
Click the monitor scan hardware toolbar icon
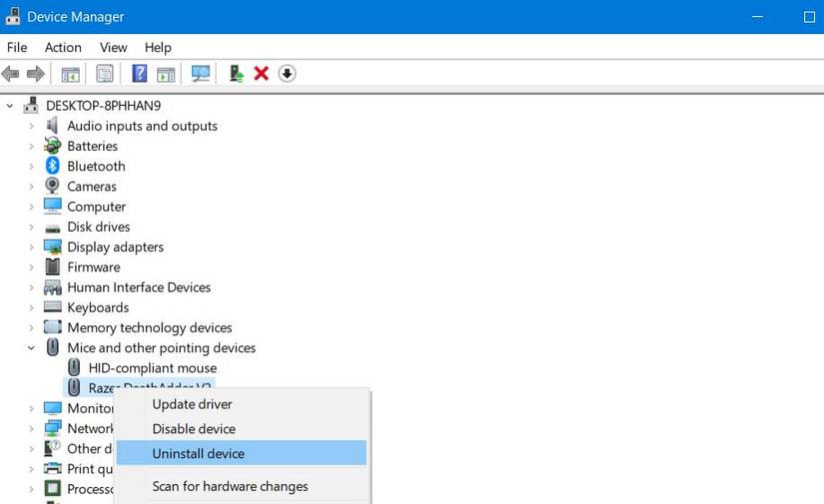click(201, 74)
